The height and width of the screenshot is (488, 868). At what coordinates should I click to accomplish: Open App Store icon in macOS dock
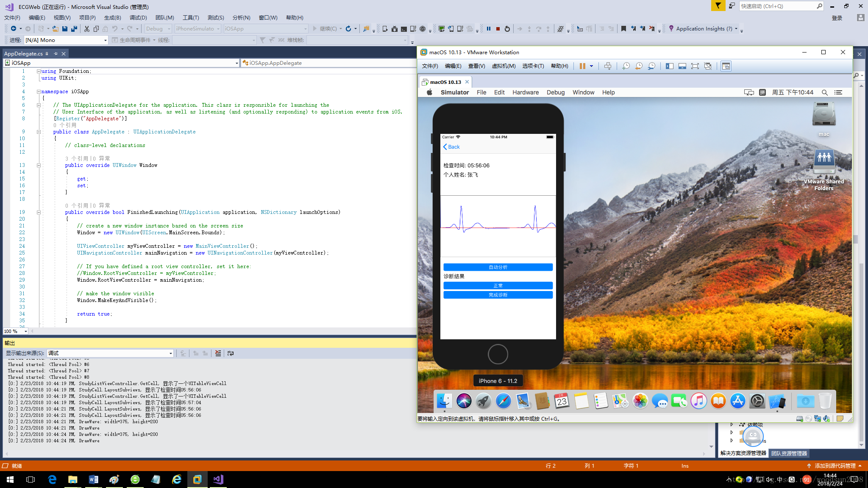(x=738, y=401)
